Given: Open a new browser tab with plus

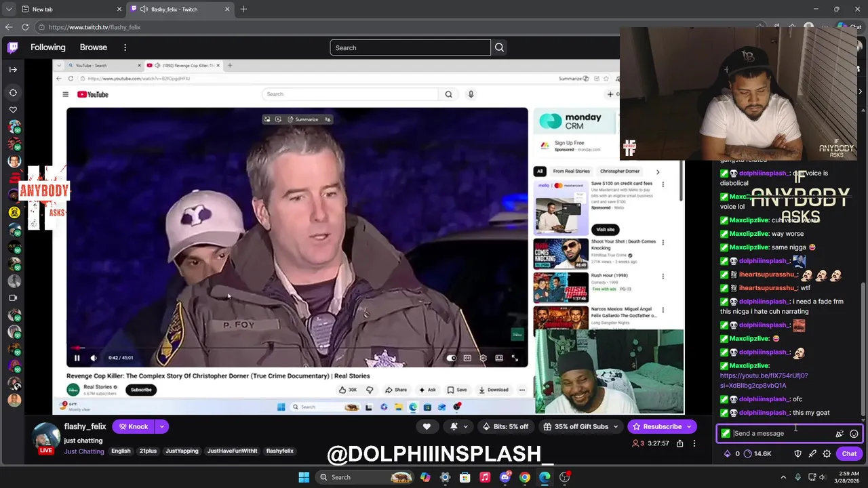Looking at the screenshot, I should tap(243, 9).
